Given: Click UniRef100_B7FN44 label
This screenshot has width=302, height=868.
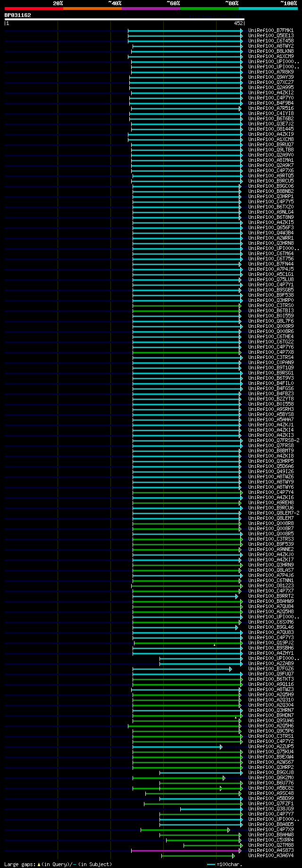Looking at the screenshot, I should (271, 264).
